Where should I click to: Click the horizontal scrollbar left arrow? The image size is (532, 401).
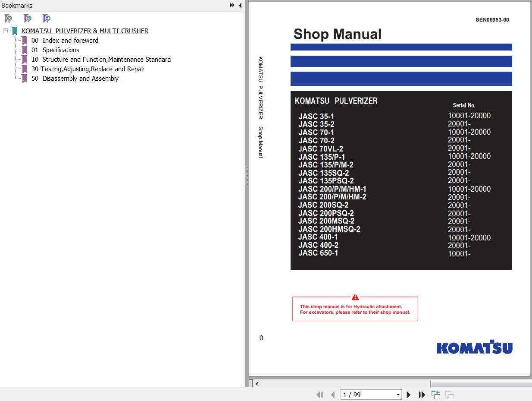coord(257,383)
